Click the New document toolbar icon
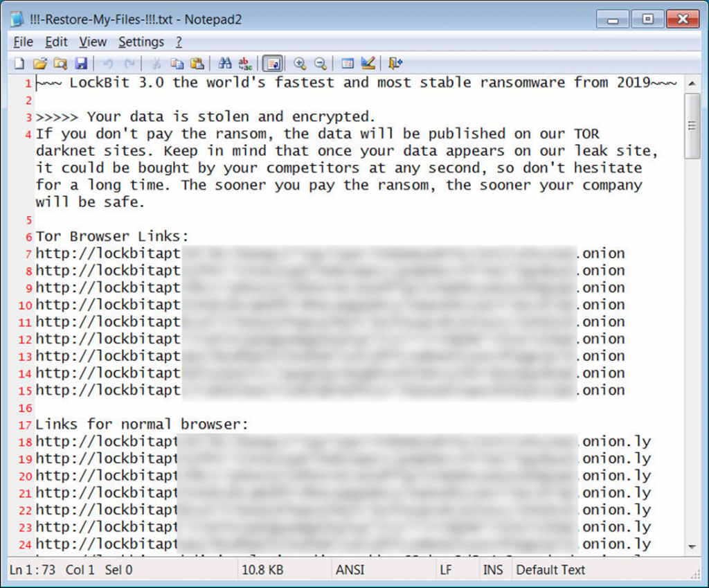The width and height of the screenshot is (709, 588). point(19,64)
